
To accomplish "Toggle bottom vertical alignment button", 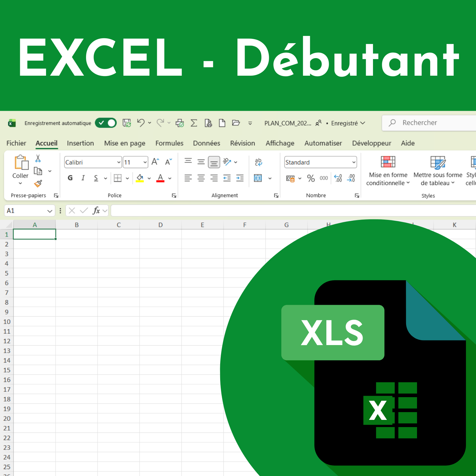I will coord(214,162).
